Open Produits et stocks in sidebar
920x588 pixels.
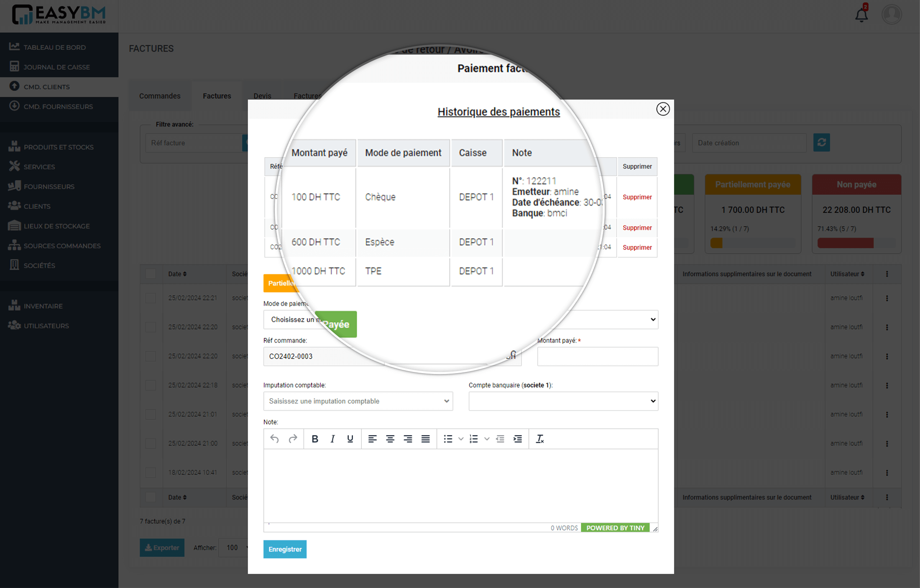pos(59,147)
